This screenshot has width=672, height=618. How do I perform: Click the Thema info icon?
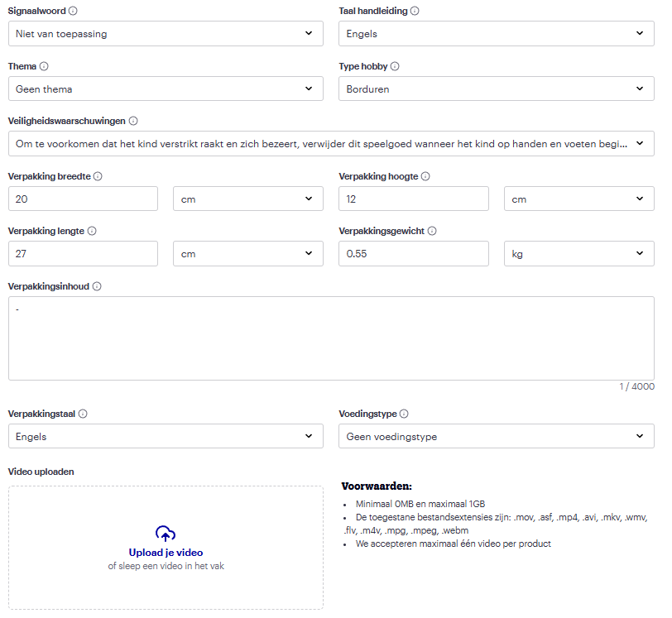[x=44, y=66]
